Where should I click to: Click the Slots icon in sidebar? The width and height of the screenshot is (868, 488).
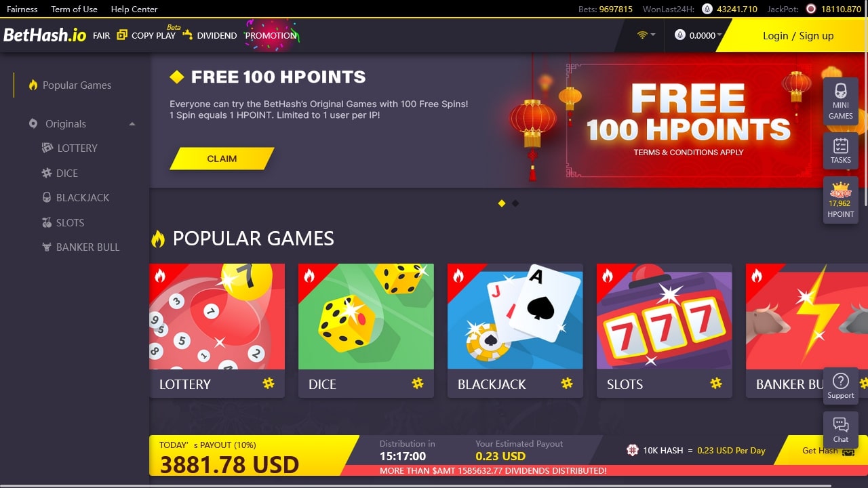pos(47,222)
